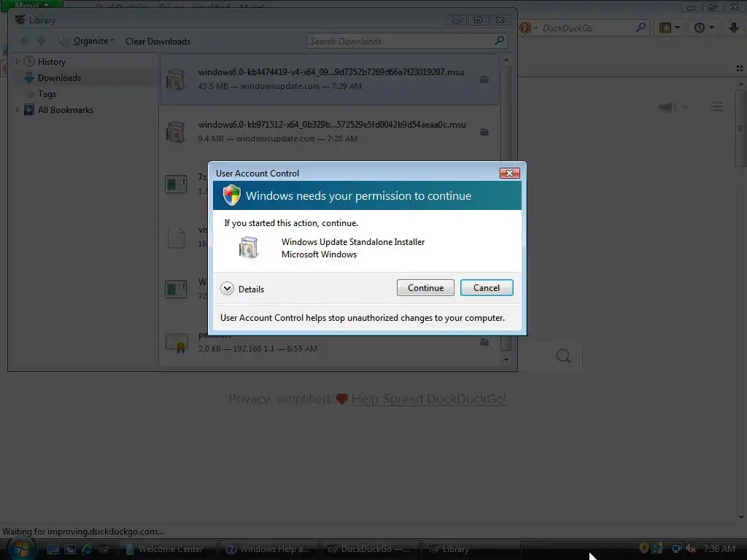The width and height of the screenshot is (747, 560).
Task: Click Library back arrow button
Action: click(x=24, y=41)
